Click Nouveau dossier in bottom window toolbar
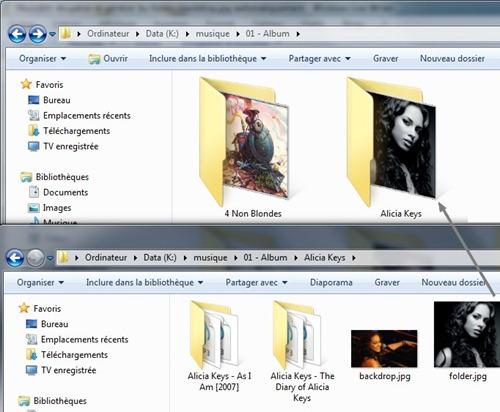The image size is (500, 412). [453, 283]
